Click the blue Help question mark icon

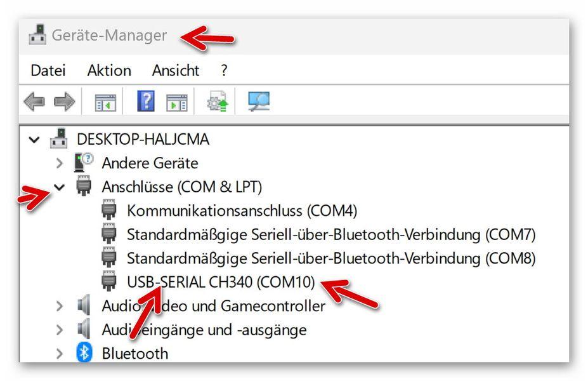pyautogui.click(x=146, y=102)
